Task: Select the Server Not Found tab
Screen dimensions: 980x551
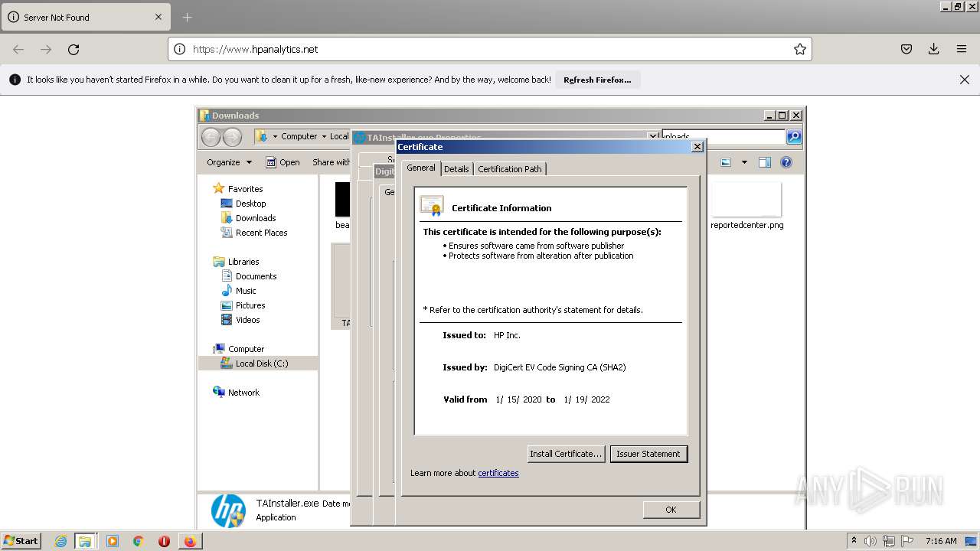Action: tap(84, 17)
